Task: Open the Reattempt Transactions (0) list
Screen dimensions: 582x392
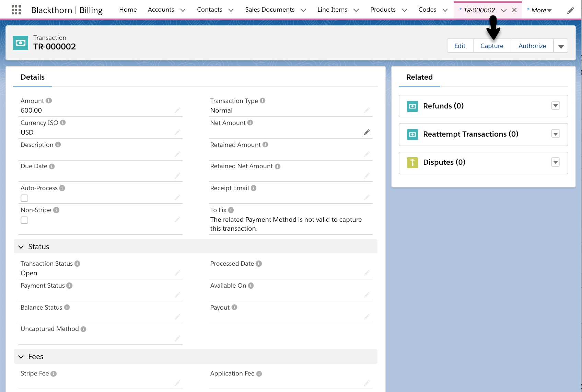Action: [x=471, y=134]
